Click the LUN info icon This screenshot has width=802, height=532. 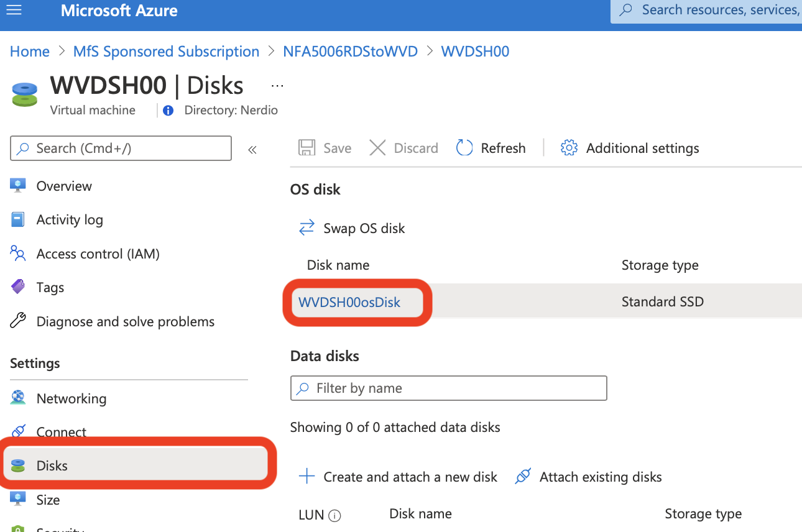[334, 515]
